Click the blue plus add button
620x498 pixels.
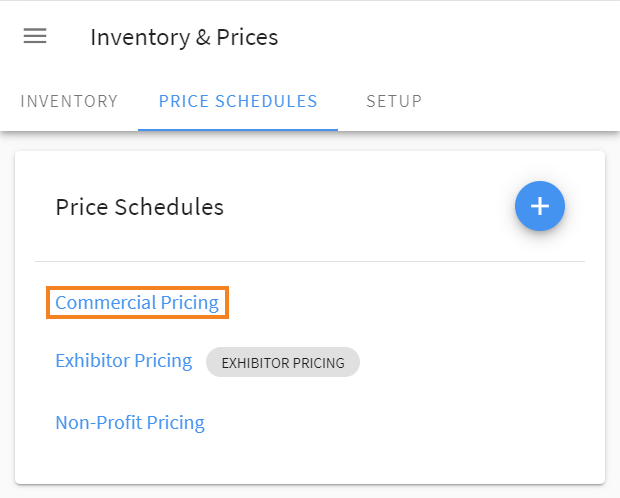pos(540,207)
